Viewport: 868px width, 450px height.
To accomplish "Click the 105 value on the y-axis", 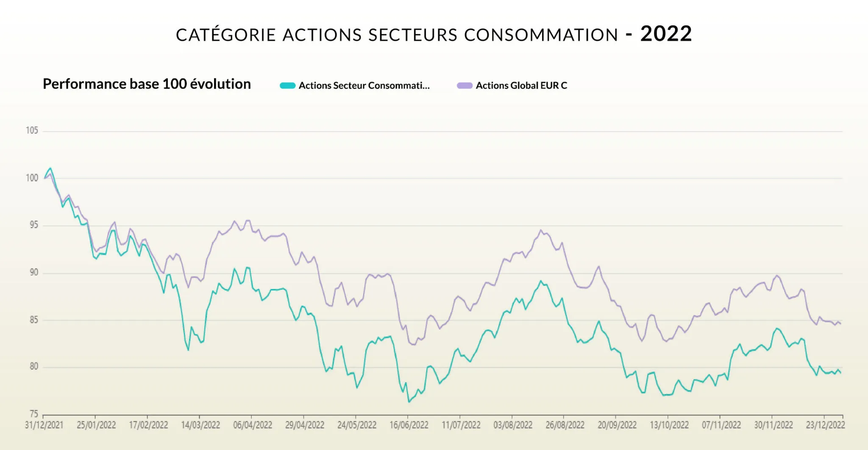I will [x=32, y=131].
